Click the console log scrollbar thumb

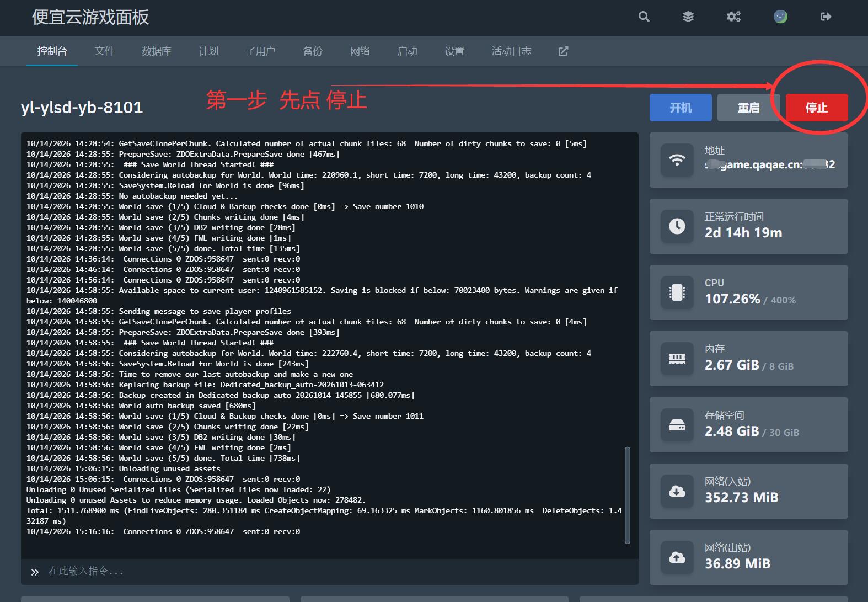(x=628, y=495)
